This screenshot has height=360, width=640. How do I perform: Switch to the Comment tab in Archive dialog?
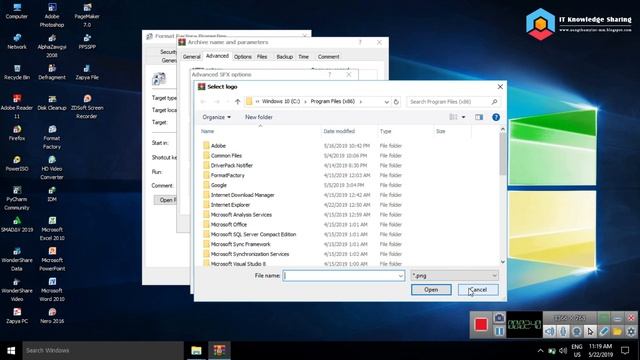(x=328, y=57)
